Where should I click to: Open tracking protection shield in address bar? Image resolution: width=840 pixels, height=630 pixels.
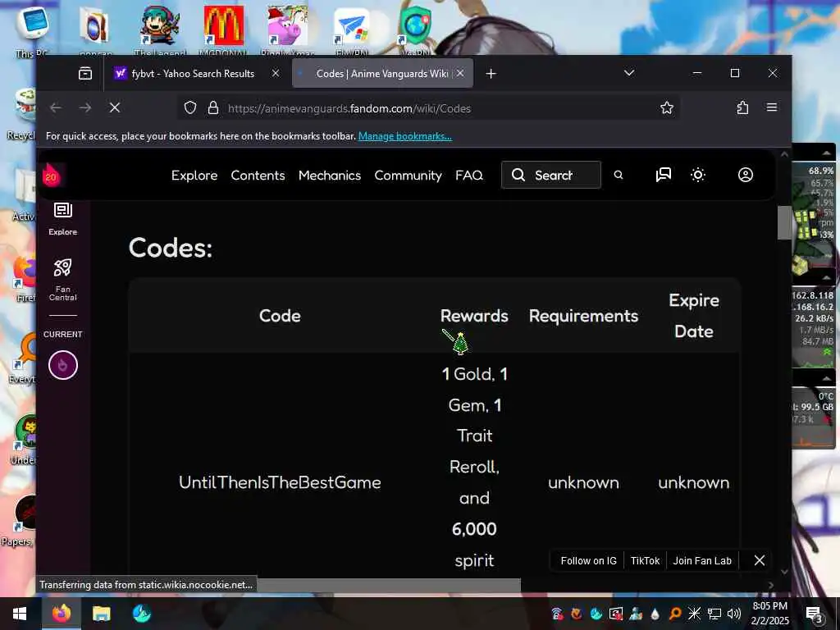(190, 107)
